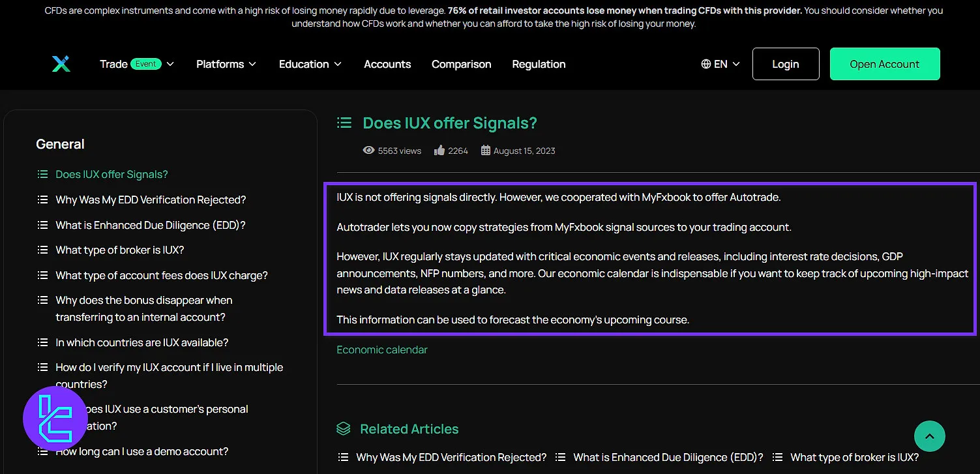Click the list icon beside Does IUX offer Signals

(x=344, y=122)
